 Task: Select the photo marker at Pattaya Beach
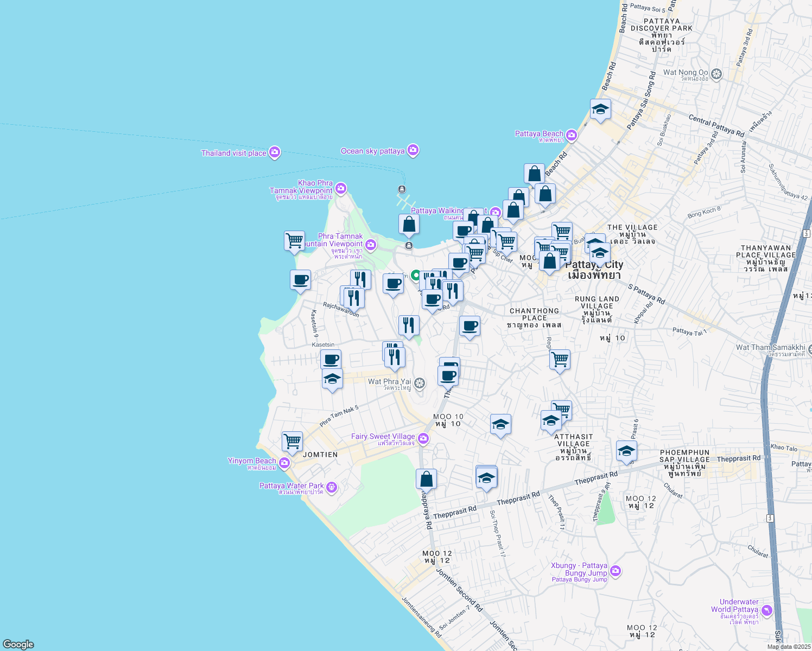click(x=570, y=135)
